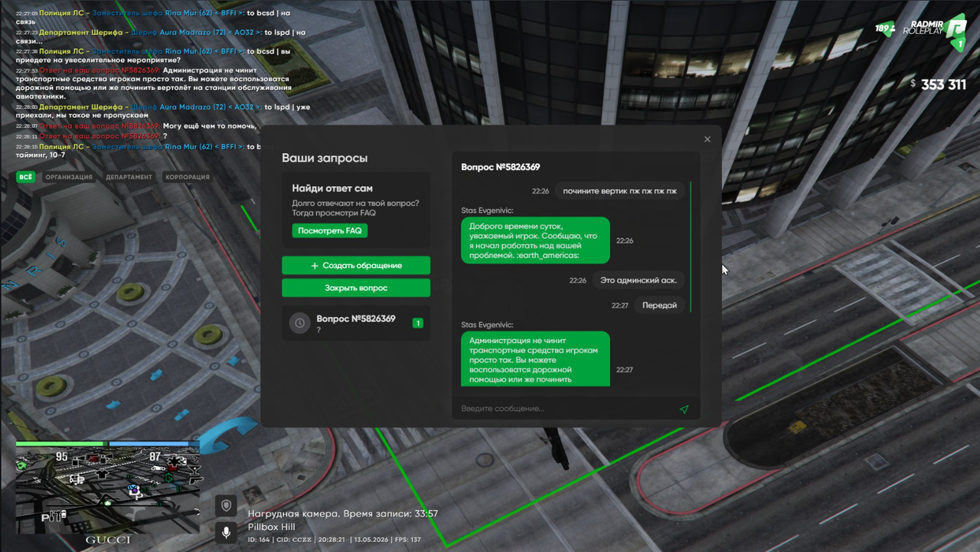Click the message bubble 'Передай'

[x=660, y=305]
